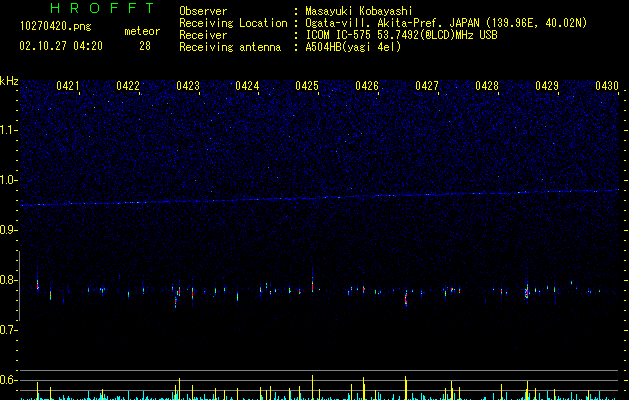Click the 0.6 kHz axis label
This screenshot has height=400, width=629.
point(8,380)
